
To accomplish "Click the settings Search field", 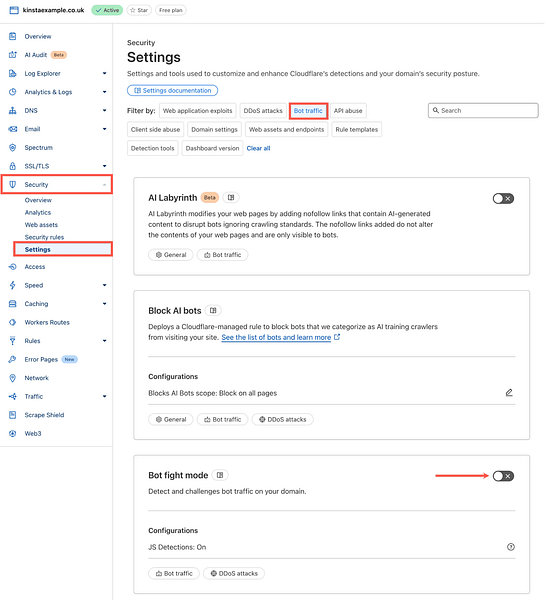I will click(x=483, y=110).
